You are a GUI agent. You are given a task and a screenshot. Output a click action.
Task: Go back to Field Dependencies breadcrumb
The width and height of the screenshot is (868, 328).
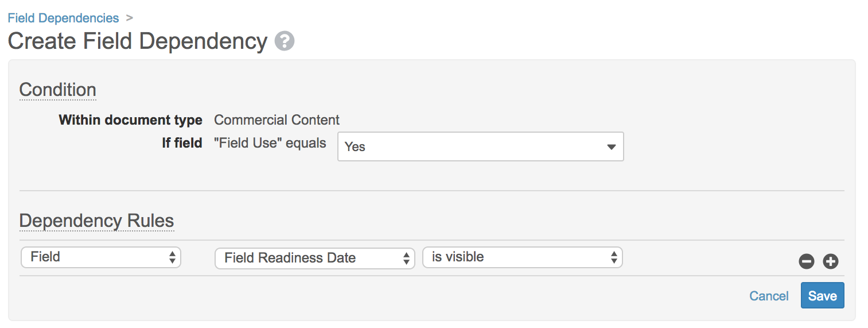(63, 18)
